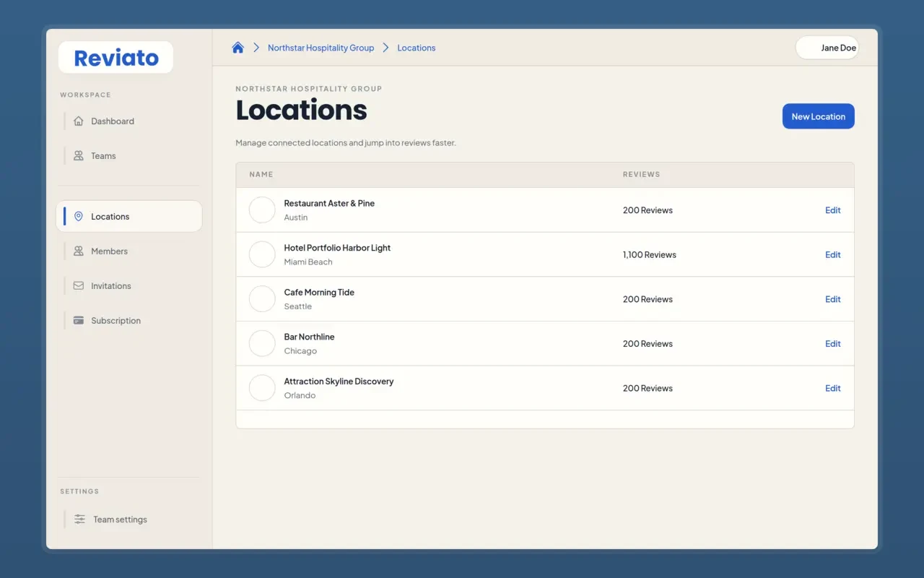Edit Restaurant Aster & Pine

(833, 210)
